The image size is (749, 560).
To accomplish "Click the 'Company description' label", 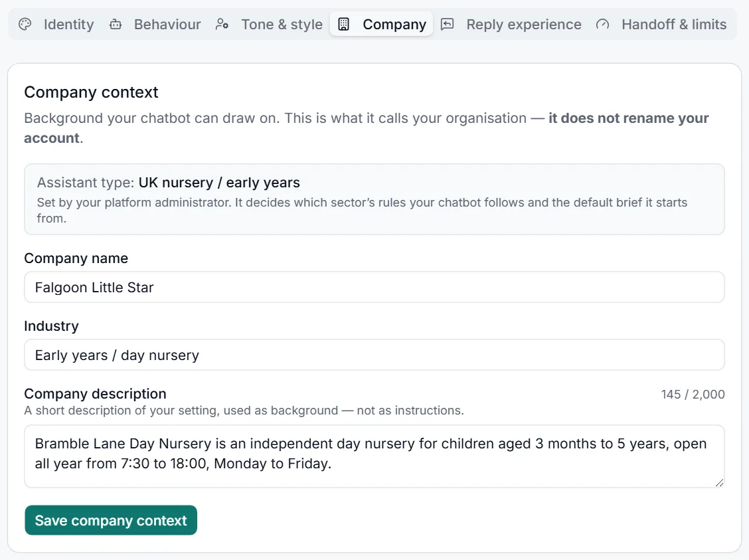I will coord(95,394).
